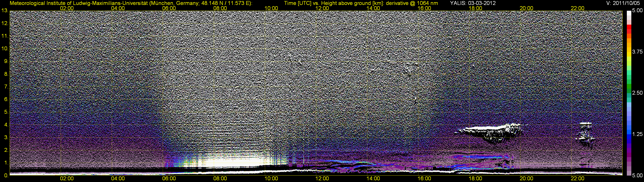Click the 12:00 label on the top time axis

coord(322,8)
